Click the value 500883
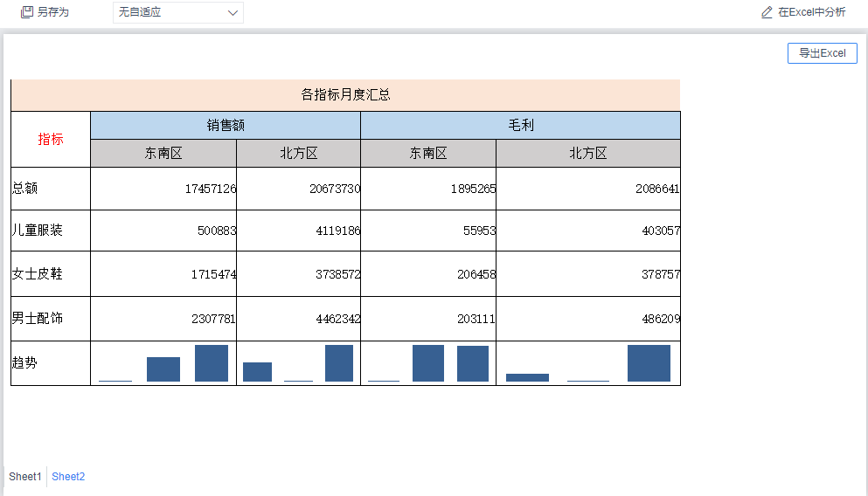868x496 pixels. (217, 231)
